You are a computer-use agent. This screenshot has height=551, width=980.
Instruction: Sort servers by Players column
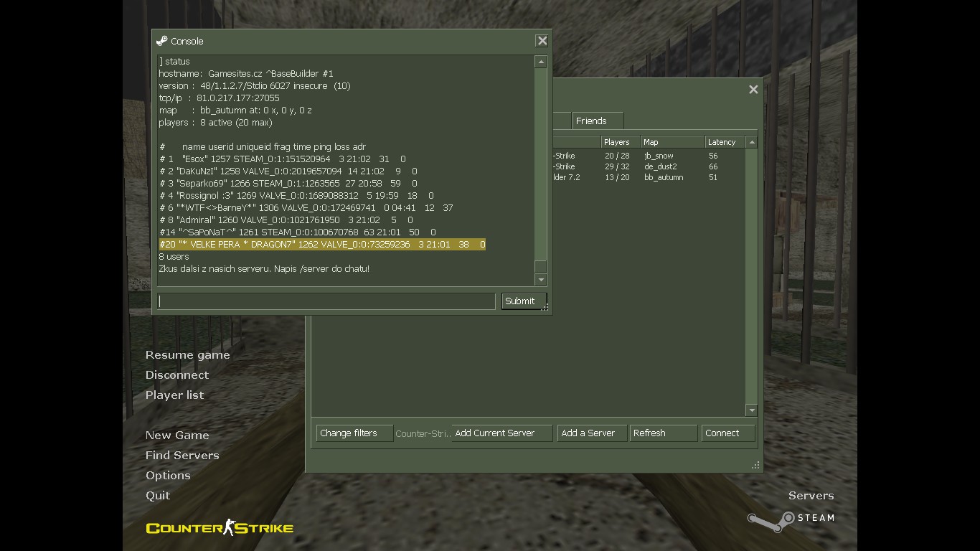coord(621,142)
